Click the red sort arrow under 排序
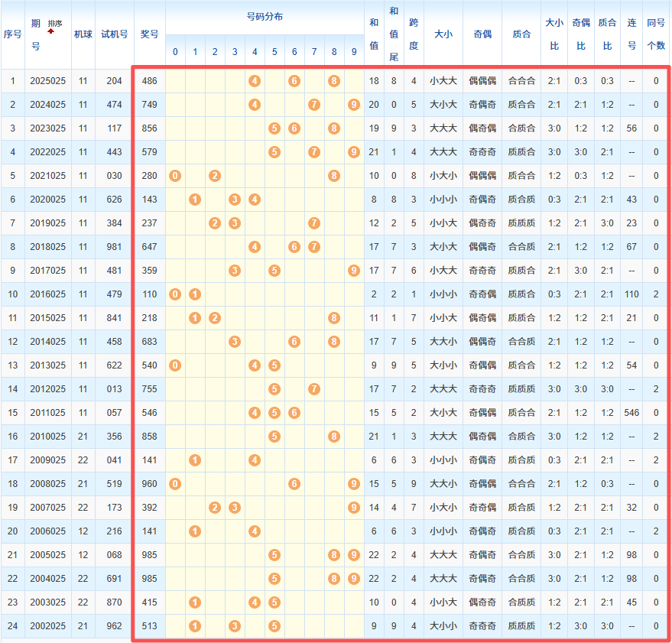The width and height of the screenshot is (672, 643). 51,31
